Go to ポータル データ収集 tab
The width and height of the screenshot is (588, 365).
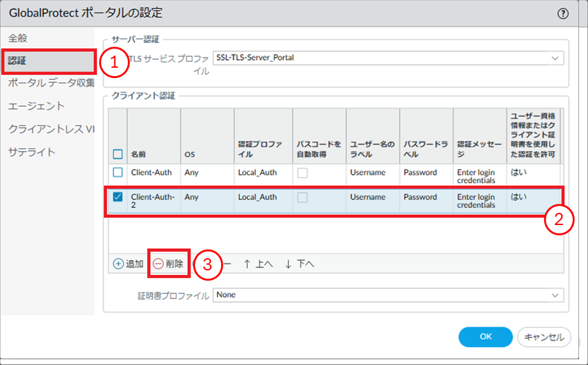click(51, 83)
